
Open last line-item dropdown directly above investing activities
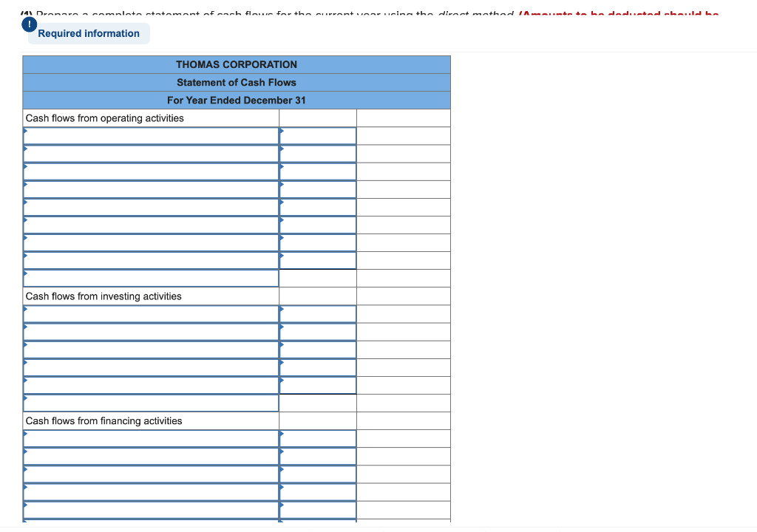point(151,279)
